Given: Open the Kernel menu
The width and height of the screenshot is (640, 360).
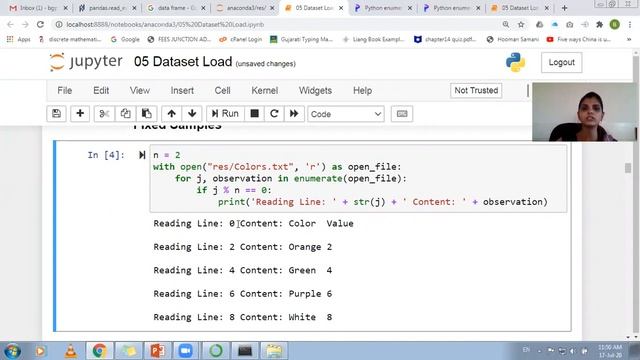Looking at the screenshot, I should (x=264, y=91).
